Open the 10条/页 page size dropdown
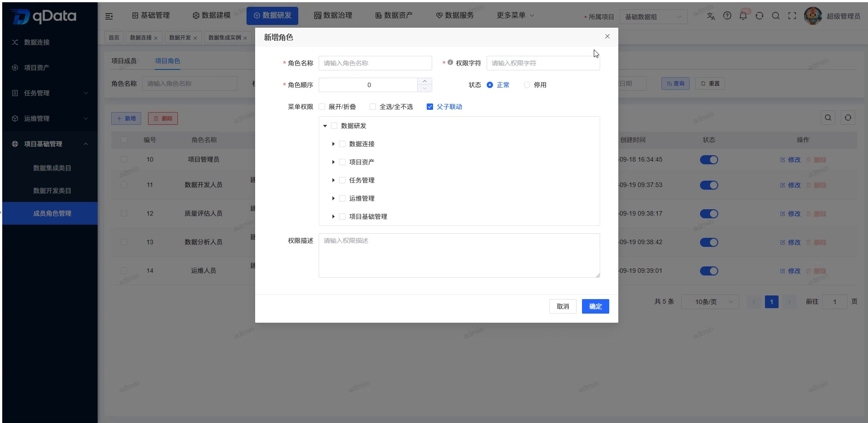Screen dimensions: 868x423 [x=710, y=302]
